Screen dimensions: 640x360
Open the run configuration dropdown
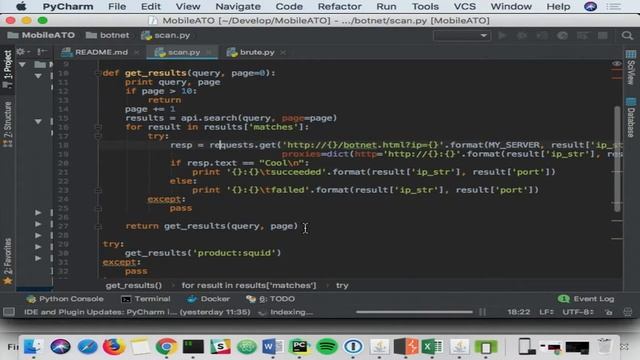462,36
